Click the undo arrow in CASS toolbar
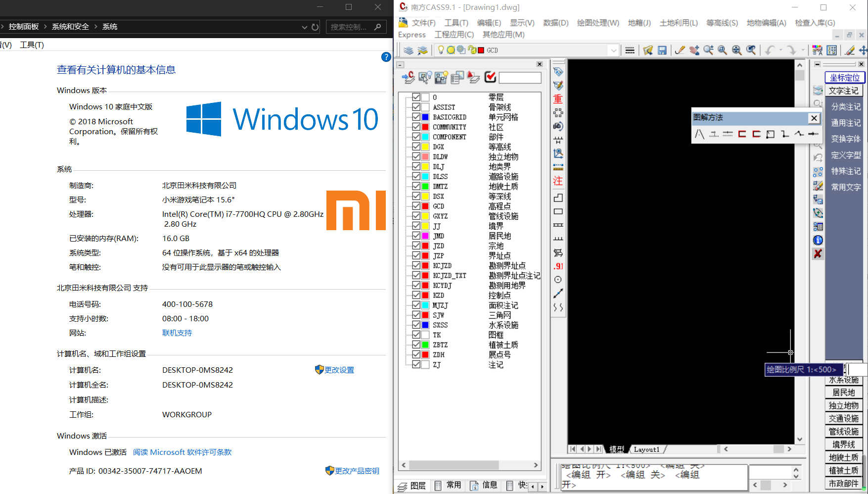Viewport: 868px width, 494px height. pyautogui.click(x=770, y=50)
